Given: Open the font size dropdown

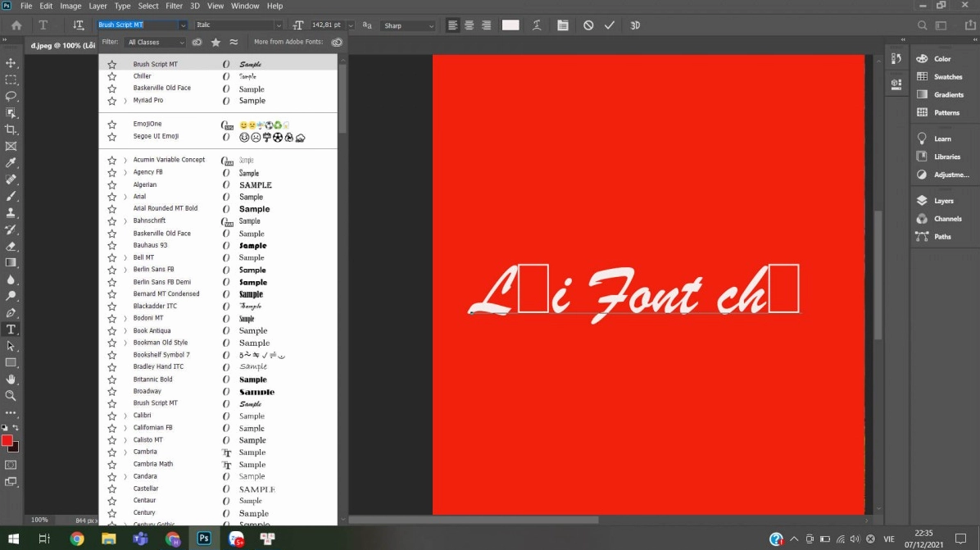Looking at the screenshot, I should (x=351, y=25).
